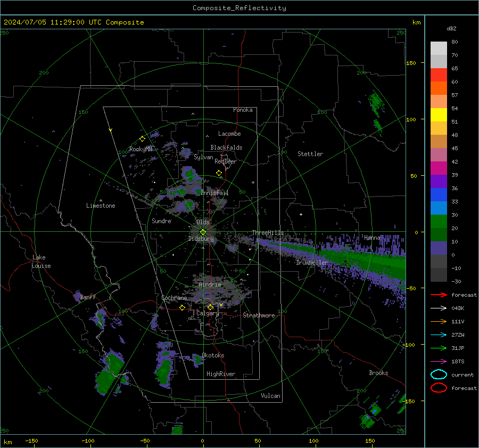Screen dimensions: 479x448
Task: Click the Calgary label
Action: click(x=208, y=313)
